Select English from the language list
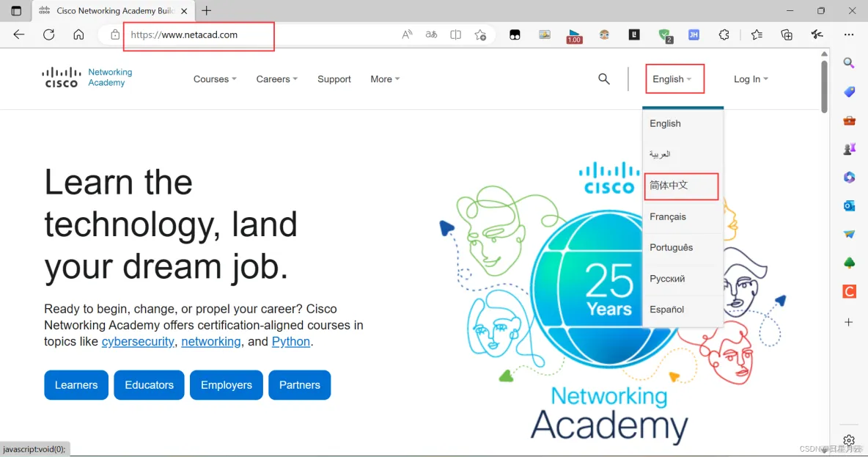The height and width of the screenshot is (457, 868). click(x=683, y=123)
